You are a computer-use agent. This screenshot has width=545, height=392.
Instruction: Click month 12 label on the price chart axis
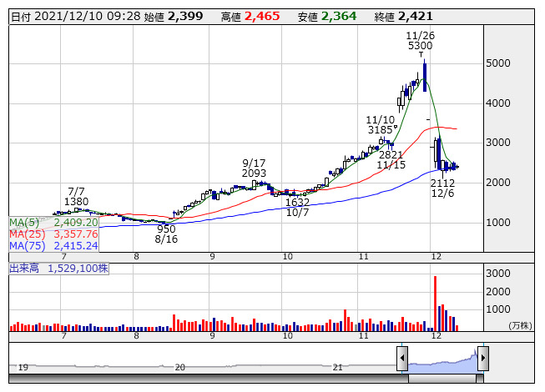437,257
